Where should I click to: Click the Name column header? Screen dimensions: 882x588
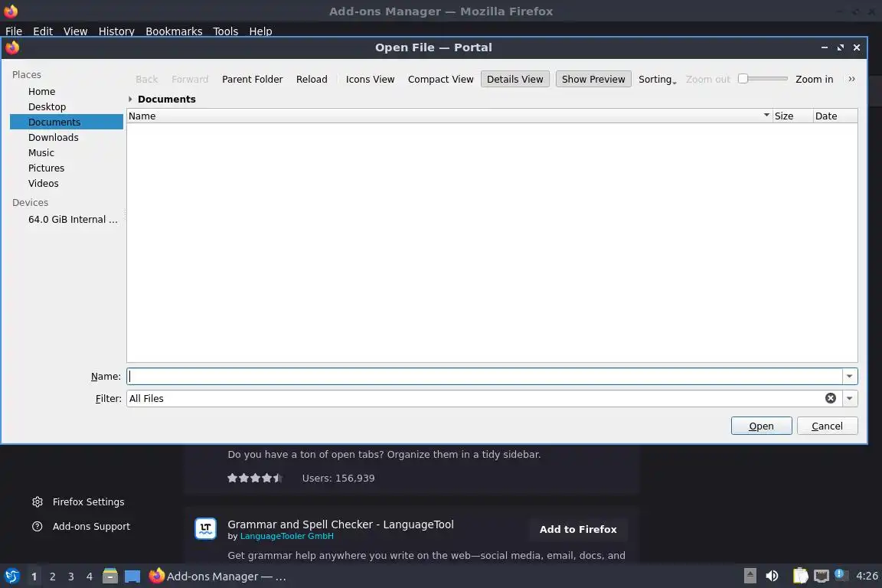tap(449, 116)
